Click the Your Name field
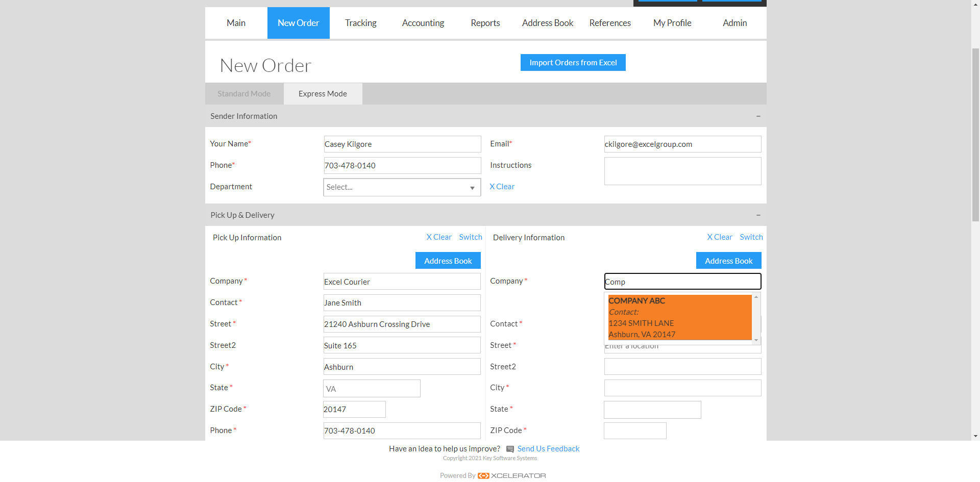The height and width of the screenshot is (482, 980). click(x=402, y=144)
